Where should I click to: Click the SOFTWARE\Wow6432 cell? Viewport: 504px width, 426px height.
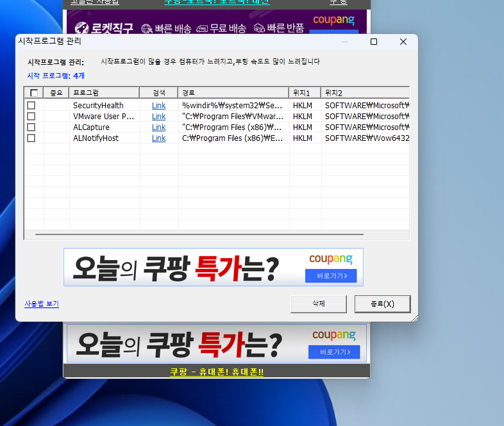[367, 138]
